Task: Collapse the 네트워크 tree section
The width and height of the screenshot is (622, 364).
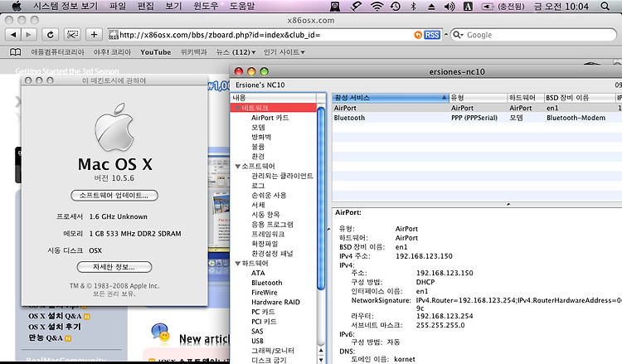Action: click(237, 108)
